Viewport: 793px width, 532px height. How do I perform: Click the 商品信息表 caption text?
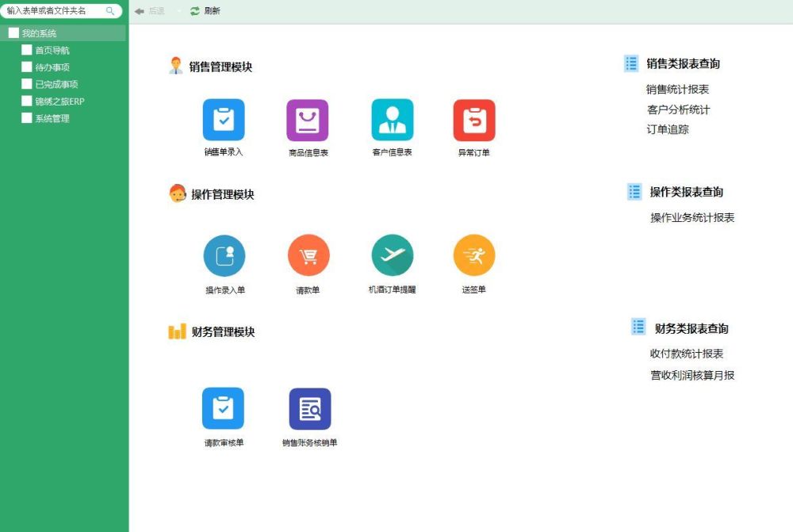click(308, 152)
